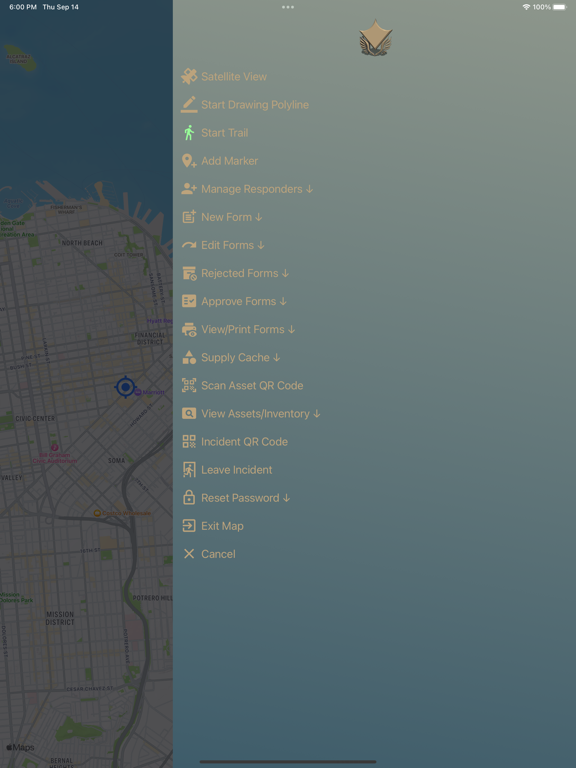Tap the Financial District map label

(150, 338)
